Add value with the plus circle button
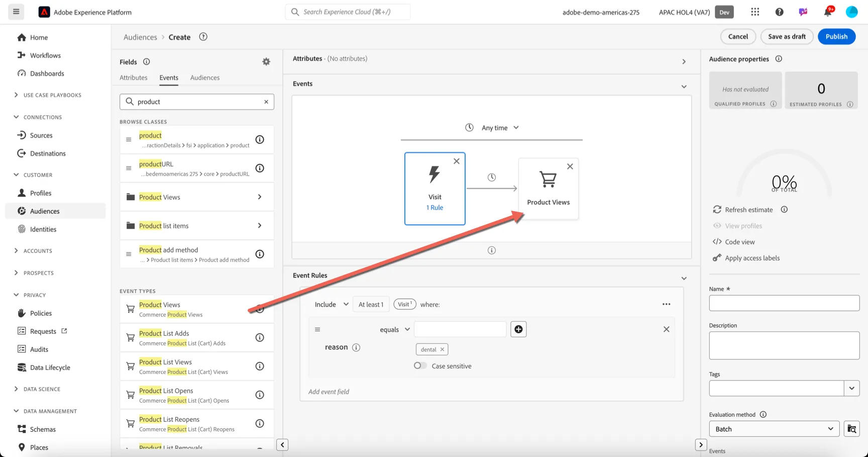Viewport: 868px width, 457px height. click(518, 329)
